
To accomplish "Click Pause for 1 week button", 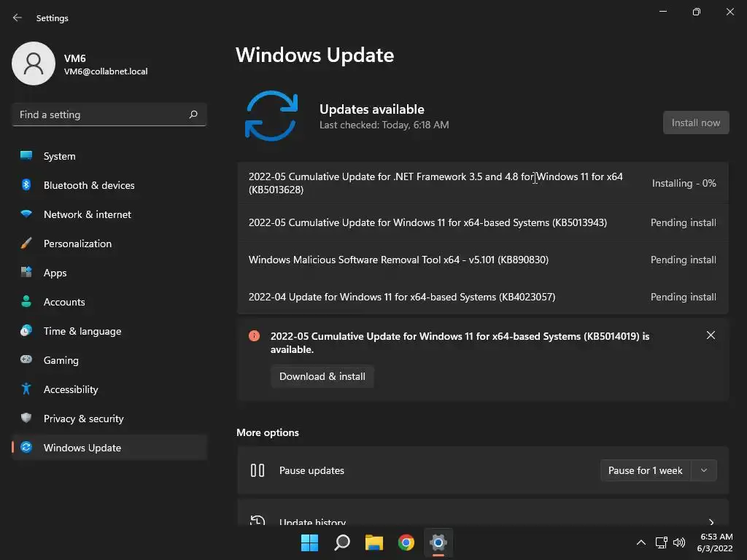I will coord(646,470).
